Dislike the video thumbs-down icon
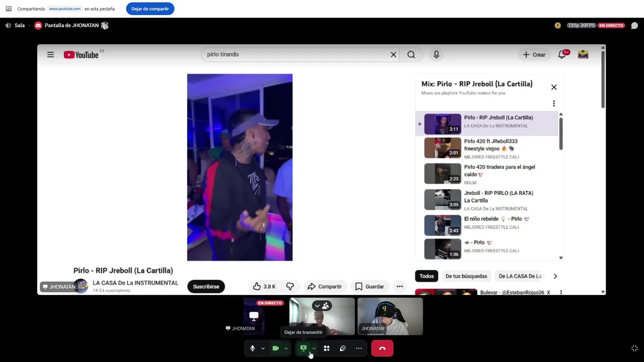Screen dimensions: 644x362 pyautogui.click(x=290, y=287)
